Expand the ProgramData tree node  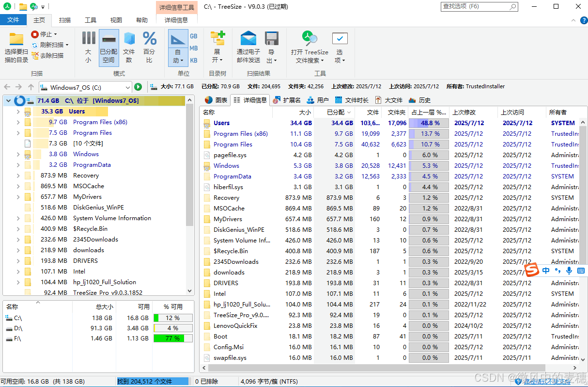[x=18, y=165]
